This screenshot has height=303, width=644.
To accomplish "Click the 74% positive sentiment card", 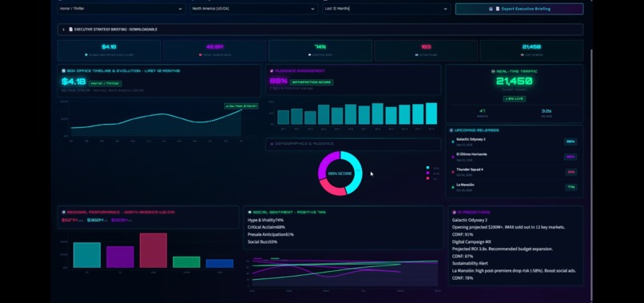I will click(x=320, y=50).
